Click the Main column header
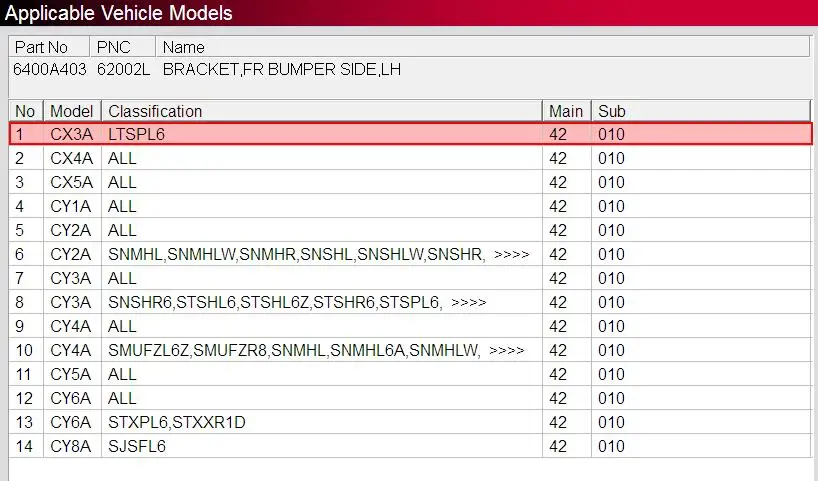The height and width of the screenshot is (481, 818). [567, 111]
